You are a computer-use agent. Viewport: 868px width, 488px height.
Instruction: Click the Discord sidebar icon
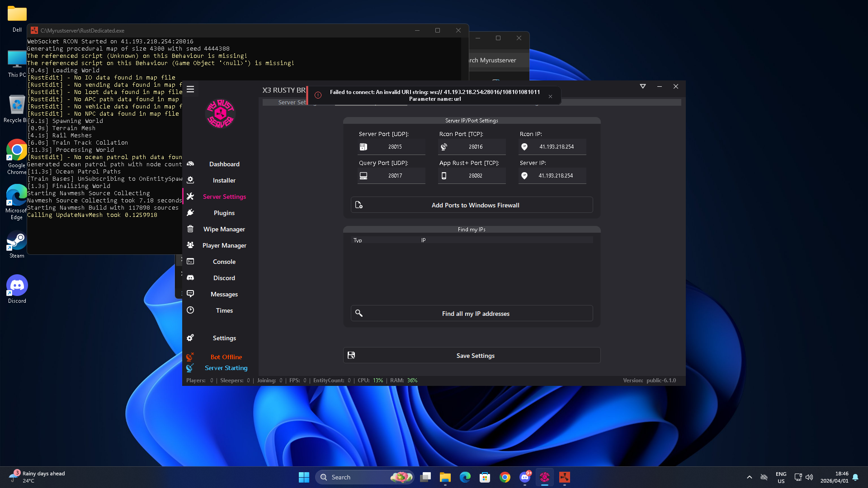(x=190, y=278)
